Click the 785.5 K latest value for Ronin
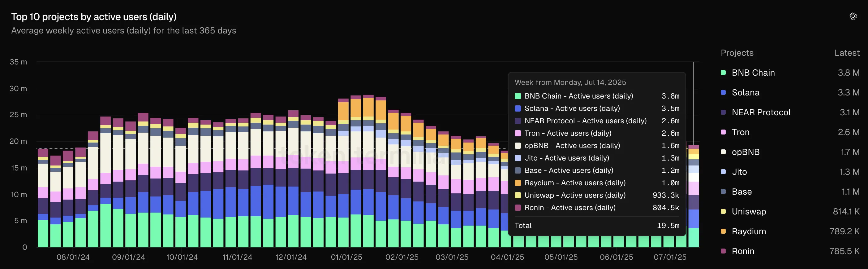Image resolution: width=868 pixels, height=269 pixels. click(844, 251)
